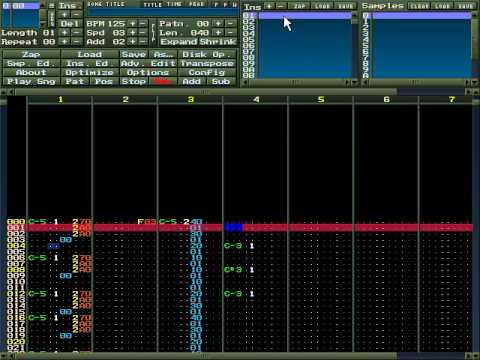
Task: Open the Config panel
Action: pyautogui.click(x=207, y=72)
